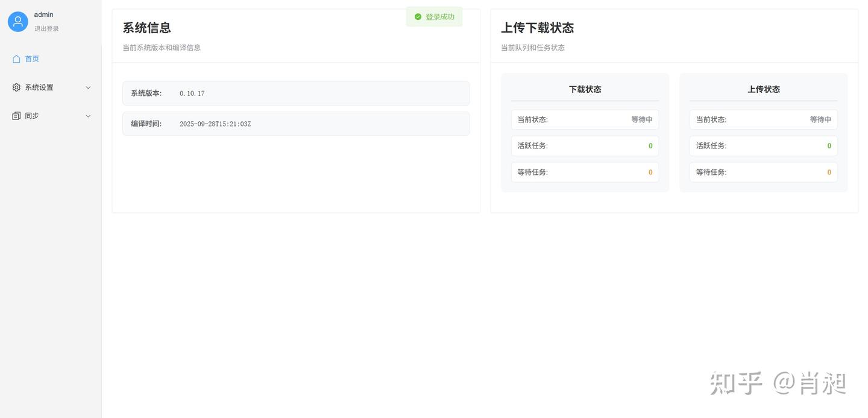Viewport: 868px width, 418px height.
Task: Click the home icon beside 首页
Action: (16, 59)
